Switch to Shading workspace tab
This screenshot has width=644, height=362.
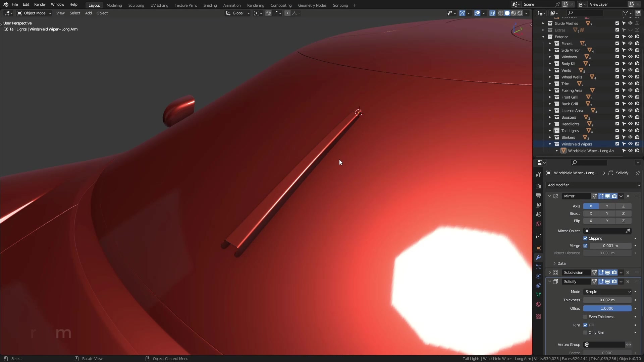(210, 5)
